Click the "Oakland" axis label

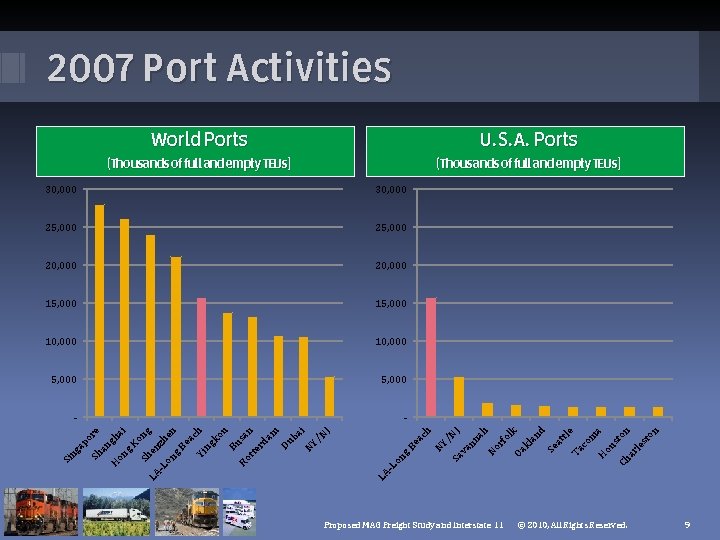coord(529,441)
